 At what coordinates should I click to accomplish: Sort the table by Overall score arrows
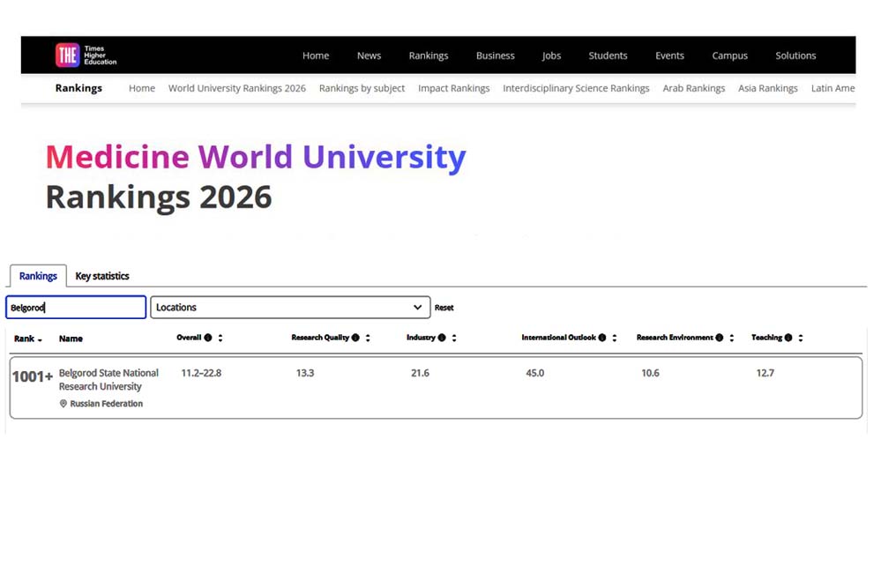pyautogui.click(x=220, y=338)
